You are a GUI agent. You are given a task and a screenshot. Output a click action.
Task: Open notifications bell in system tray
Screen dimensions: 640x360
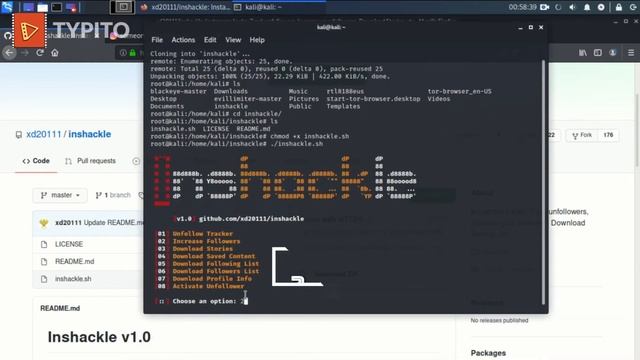tap(587, 7)
